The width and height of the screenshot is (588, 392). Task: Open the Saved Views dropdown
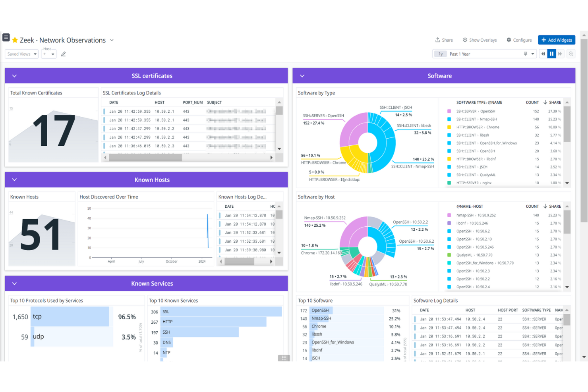pos(21,54)
